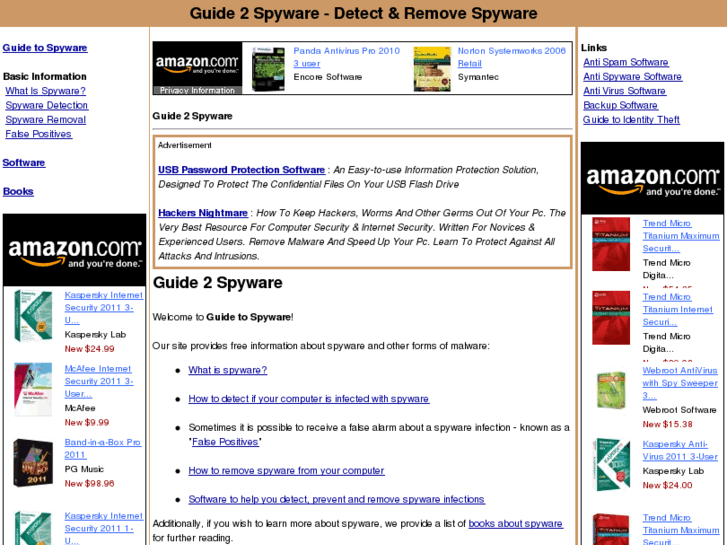Screen dimensions: 727x545
Task: Open the books about spyware link
Action: click(516, 524)
